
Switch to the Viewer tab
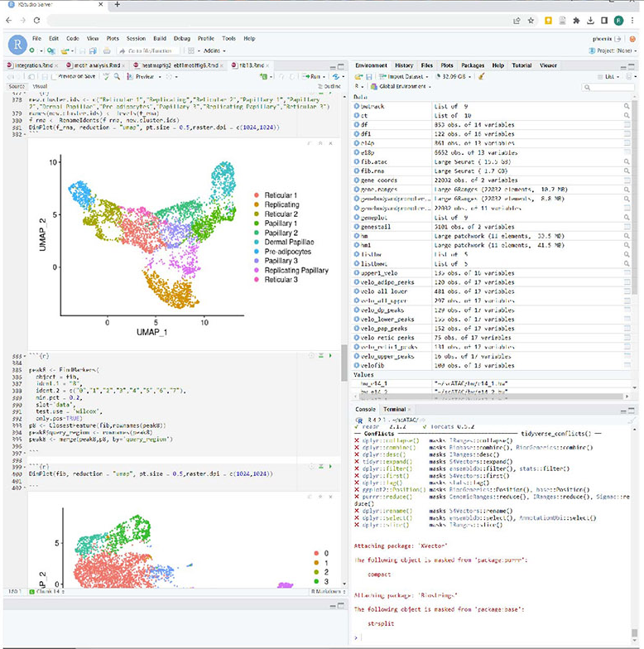click(x=548, y=65)
